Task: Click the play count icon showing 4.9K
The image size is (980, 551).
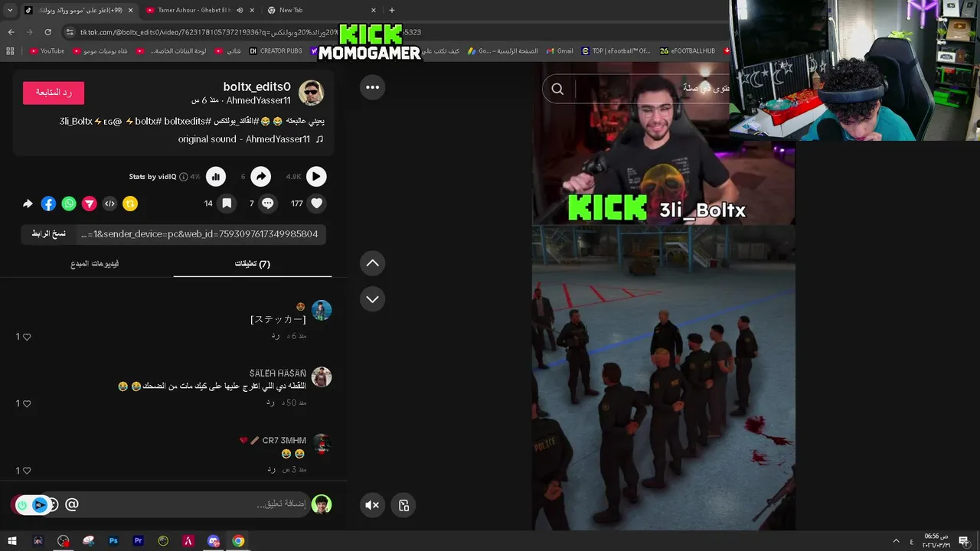Action: point(316,177)
